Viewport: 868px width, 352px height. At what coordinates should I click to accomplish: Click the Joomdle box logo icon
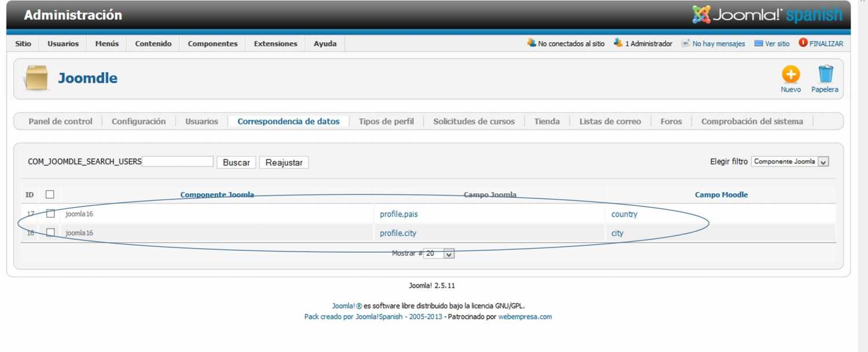(x=36, y=78)
